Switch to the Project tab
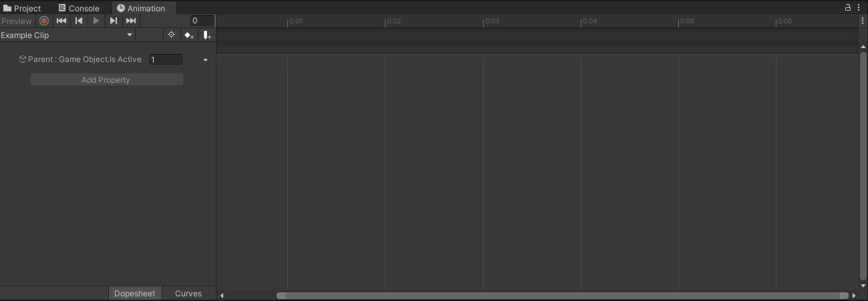Screen dimensions: 868x301 pyautogui.click(x=23, y=8)
